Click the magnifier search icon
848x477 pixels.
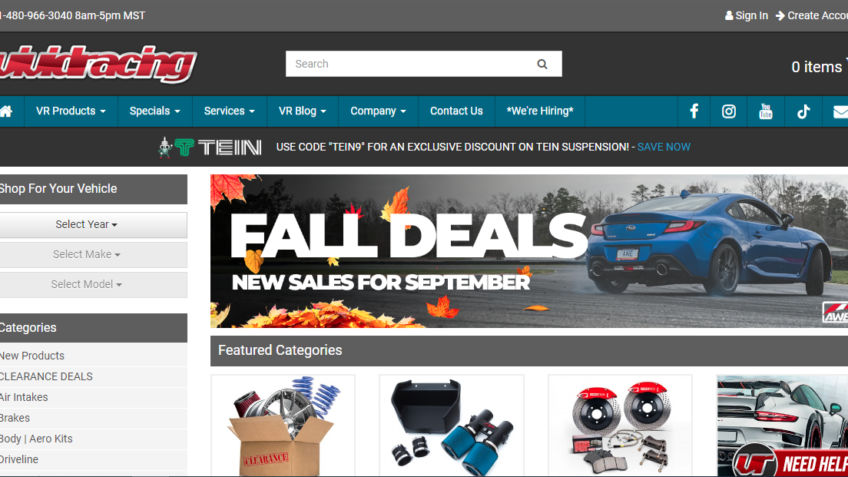click(542, 64)
